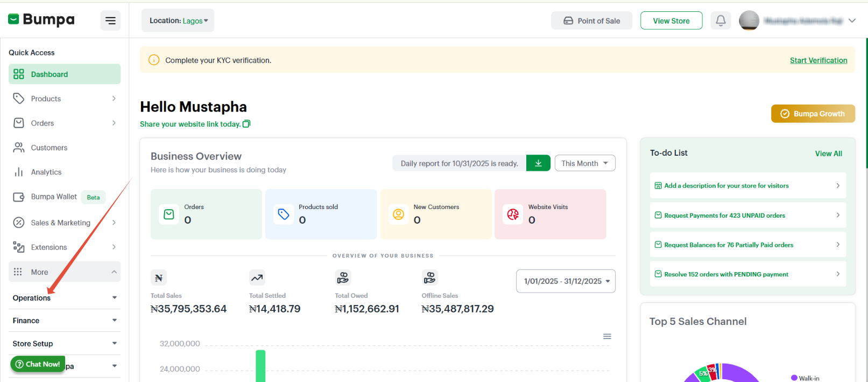Click the Bumpa Growth button

coord(813,114)
